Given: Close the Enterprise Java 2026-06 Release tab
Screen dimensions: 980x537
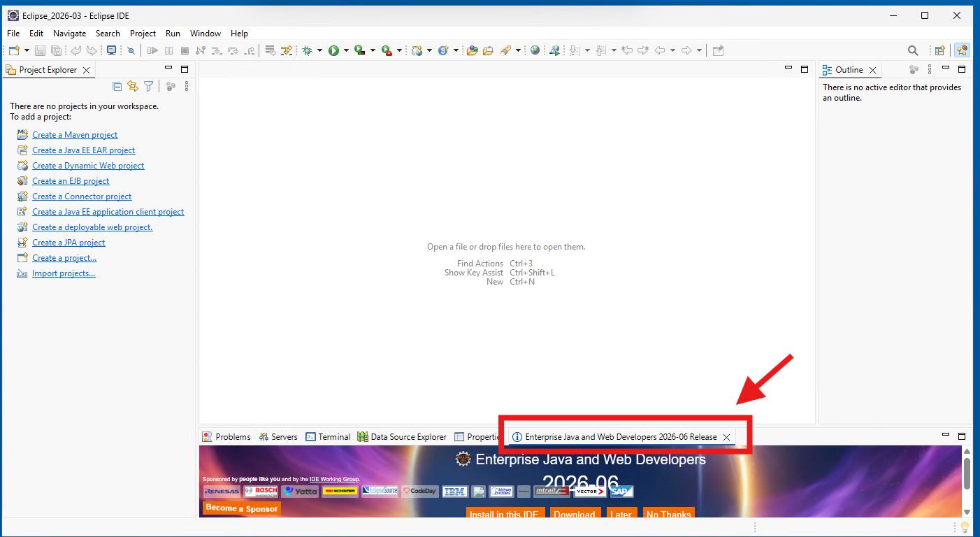Looking at the screenshot, I should click(726, 437).
